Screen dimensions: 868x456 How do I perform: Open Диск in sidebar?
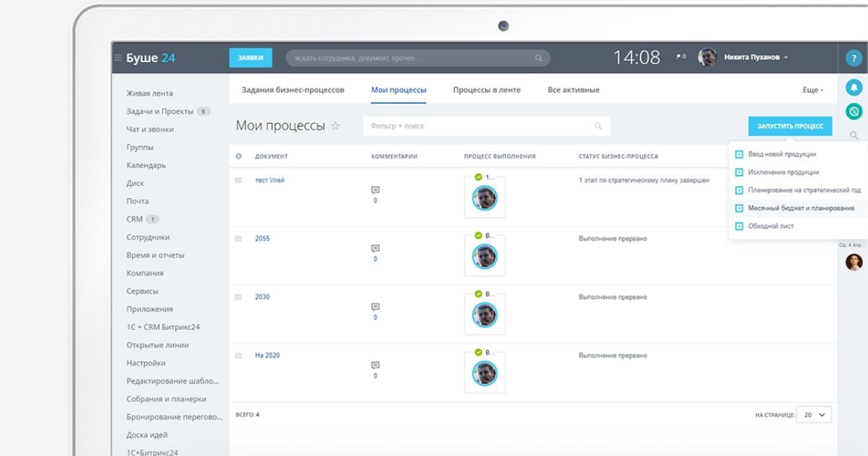[135, 183]
